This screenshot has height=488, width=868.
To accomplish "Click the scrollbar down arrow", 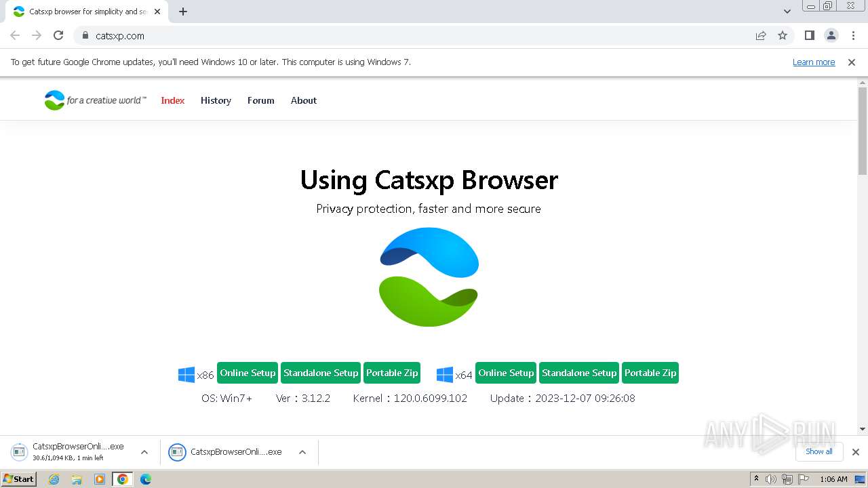I will coord(863,428).
